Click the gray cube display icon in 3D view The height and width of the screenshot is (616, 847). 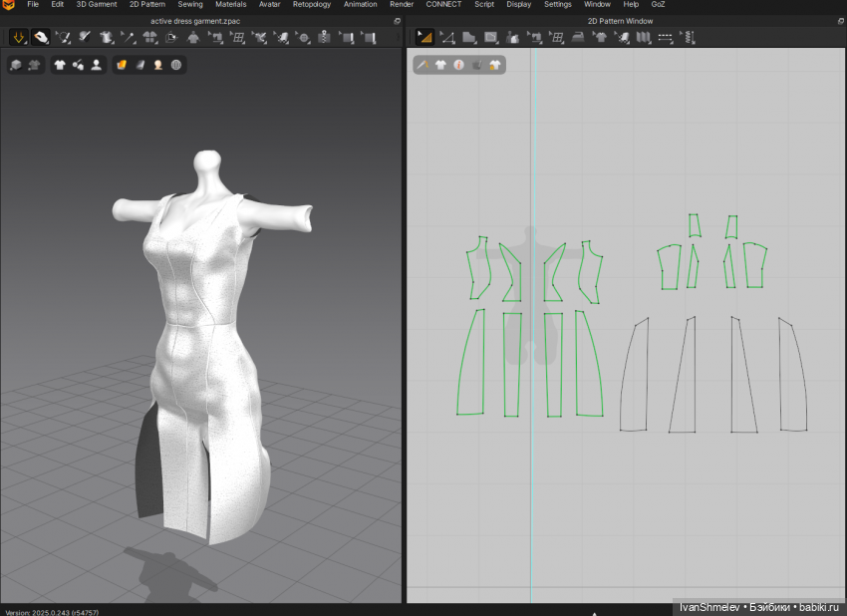[x=16, y=65]
